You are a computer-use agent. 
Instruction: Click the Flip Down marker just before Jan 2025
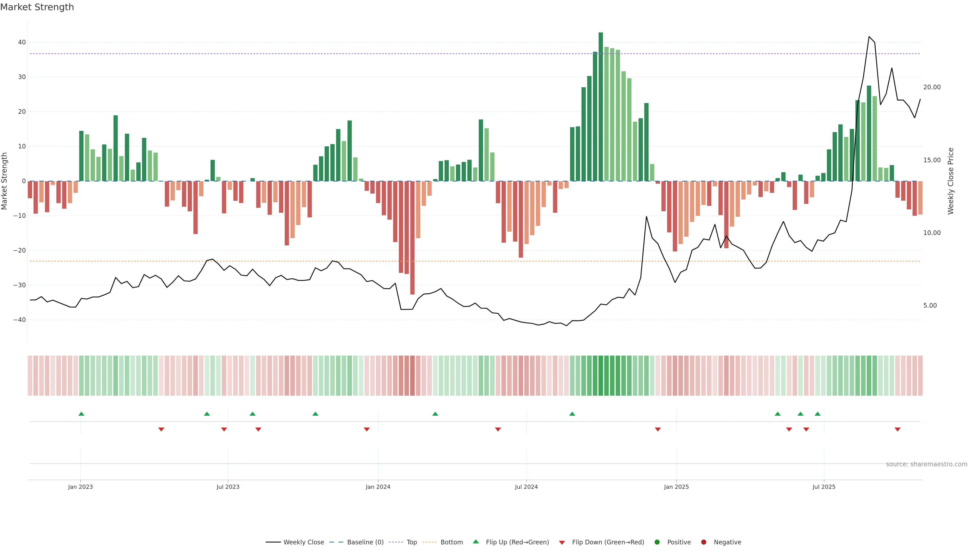pyautogui.click(x=658, y=429)
